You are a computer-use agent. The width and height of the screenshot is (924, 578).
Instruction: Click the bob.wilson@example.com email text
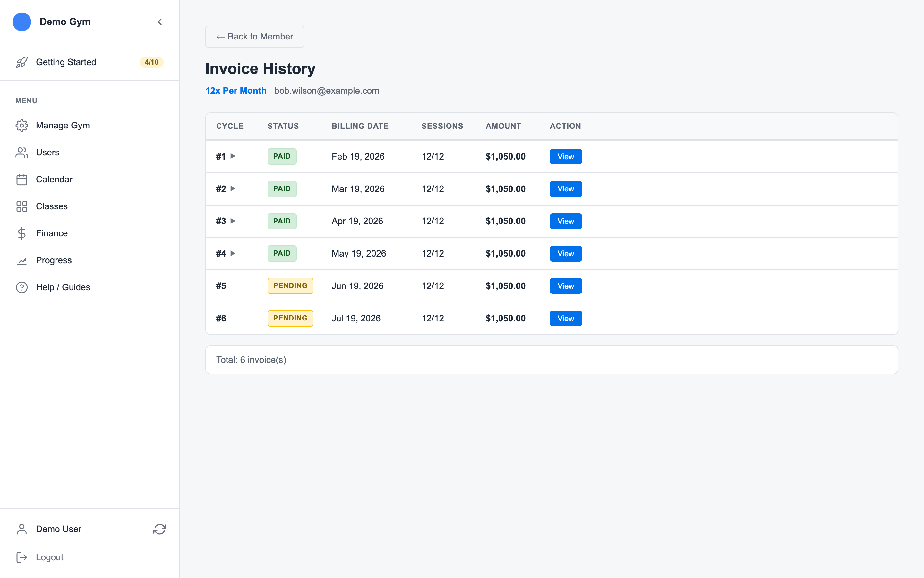(327, 91)
